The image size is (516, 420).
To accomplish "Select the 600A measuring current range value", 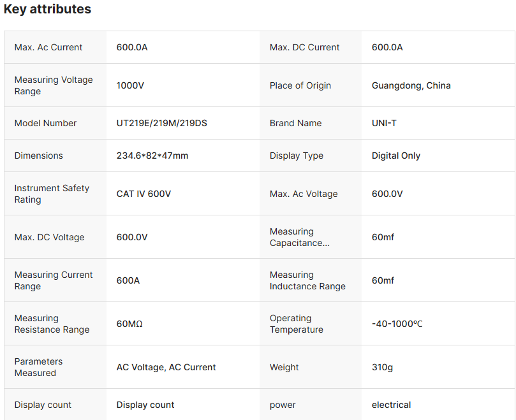I will pyautogui.click(x=128, y=280).
